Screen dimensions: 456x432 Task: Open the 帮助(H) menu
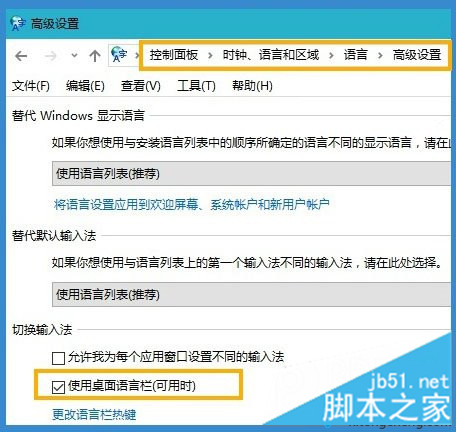[252, 86]
